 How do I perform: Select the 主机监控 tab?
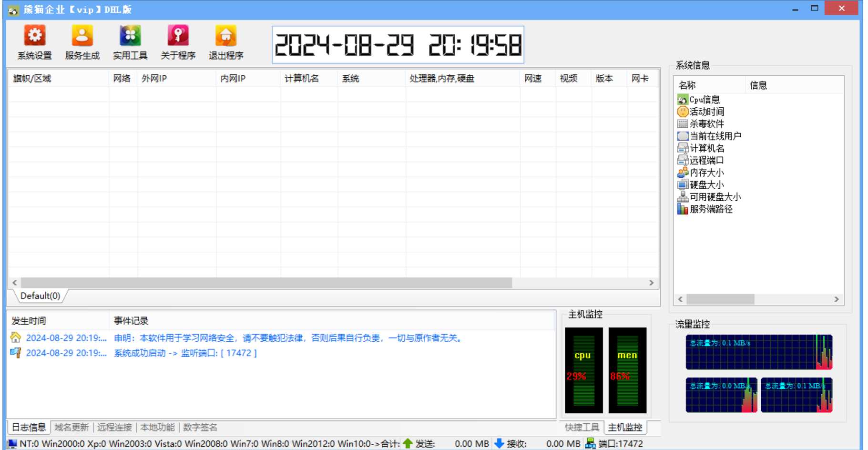(625, 427)
